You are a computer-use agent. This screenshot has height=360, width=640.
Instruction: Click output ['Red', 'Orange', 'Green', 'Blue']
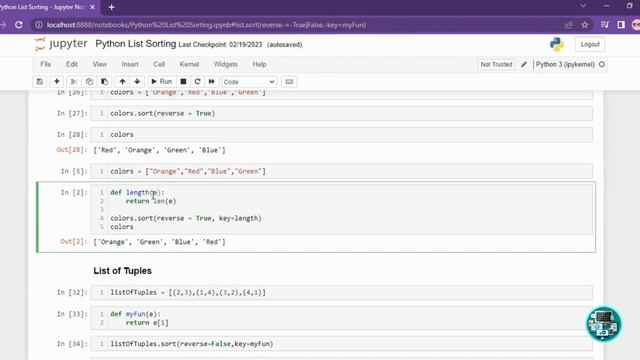click(159, 150)
